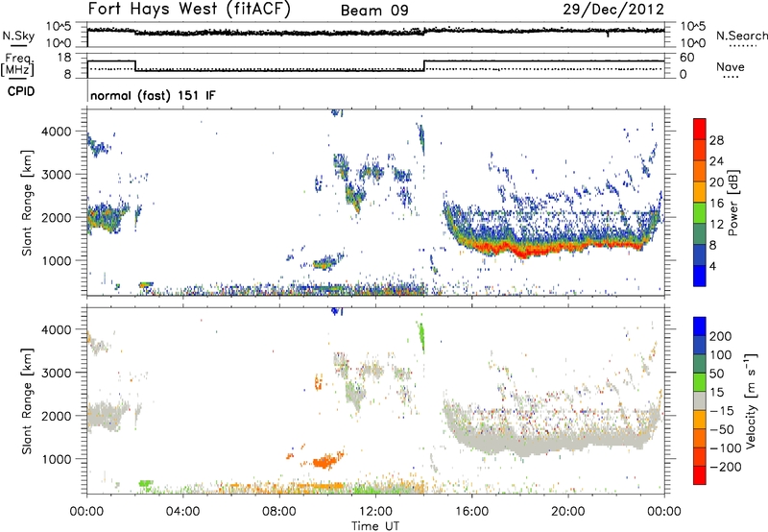Click the 'Fort Hays West (fitACF)' title
The width and height of the screenshot is (768, 532).
pos(189,10)
